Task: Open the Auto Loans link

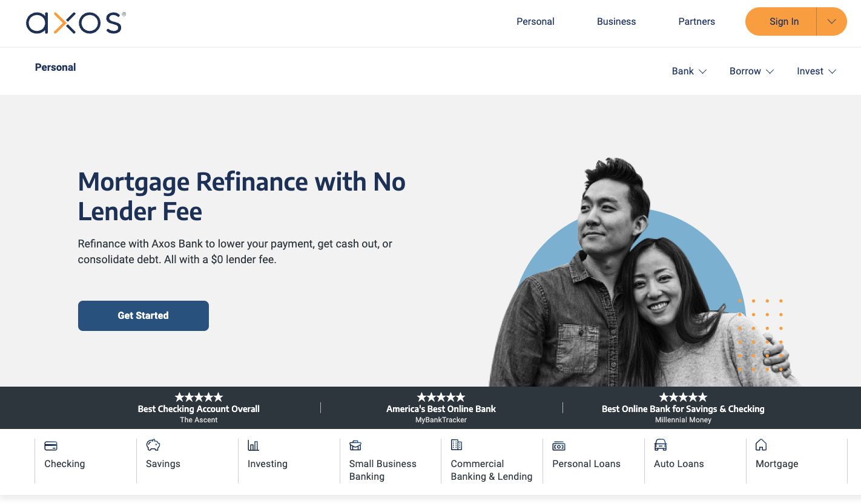Action: [x=679, y=464]
